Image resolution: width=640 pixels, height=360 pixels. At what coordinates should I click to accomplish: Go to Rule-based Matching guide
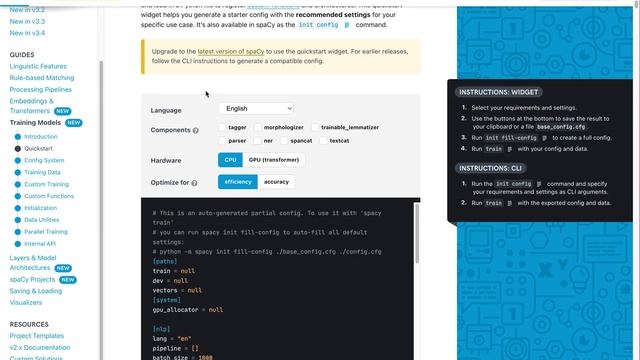tap(42, 78)
